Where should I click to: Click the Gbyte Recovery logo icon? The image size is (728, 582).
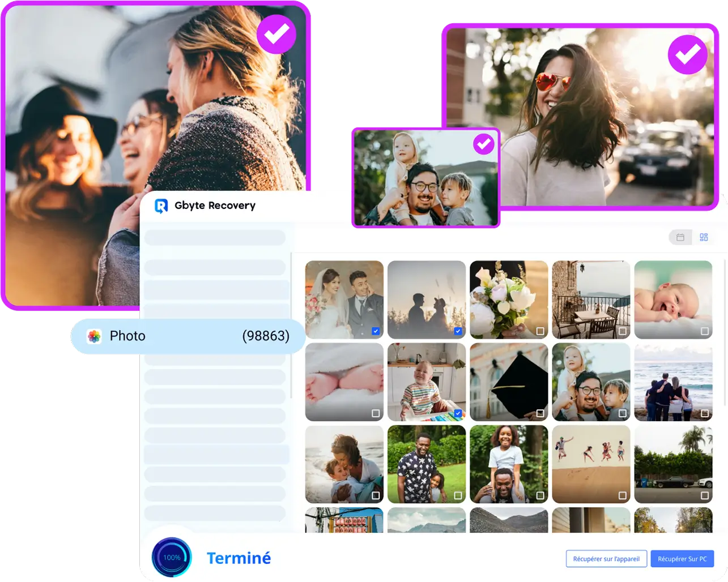point(161,206)
